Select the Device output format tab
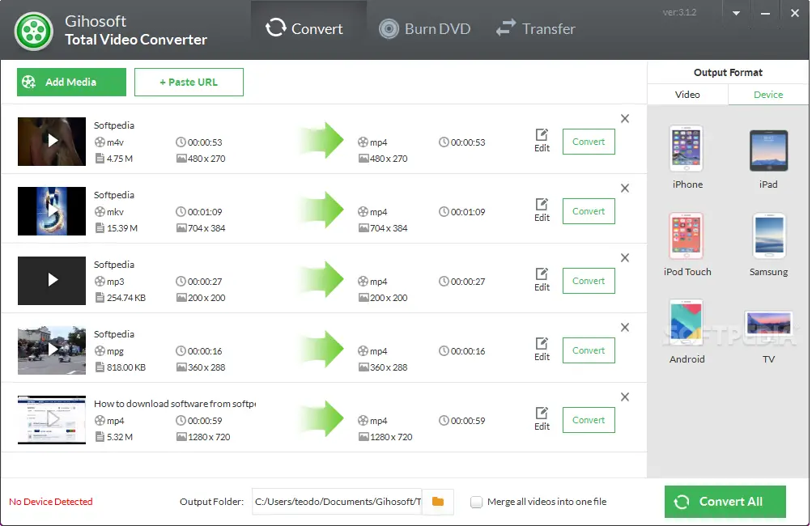Viewport: 812px width, 526px height. pos(768,95)
